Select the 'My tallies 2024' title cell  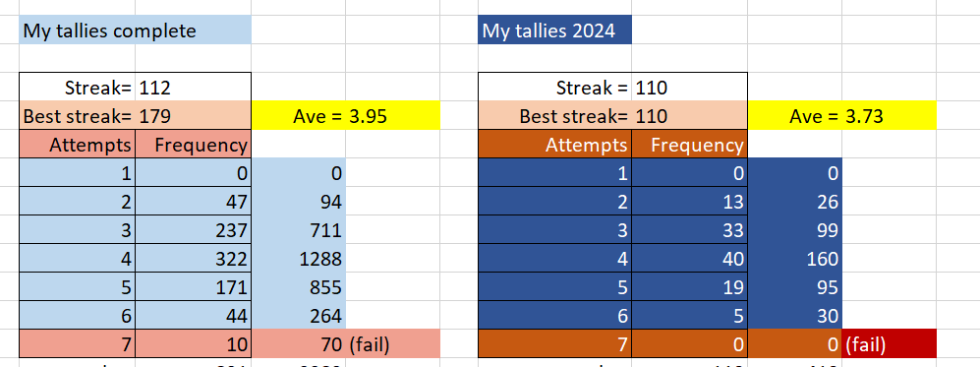coord(555,31)
